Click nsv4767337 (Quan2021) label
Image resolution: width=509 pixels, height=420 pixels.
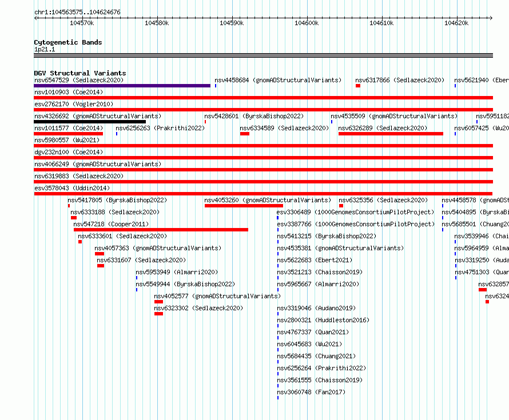click(x=313, y=332)
